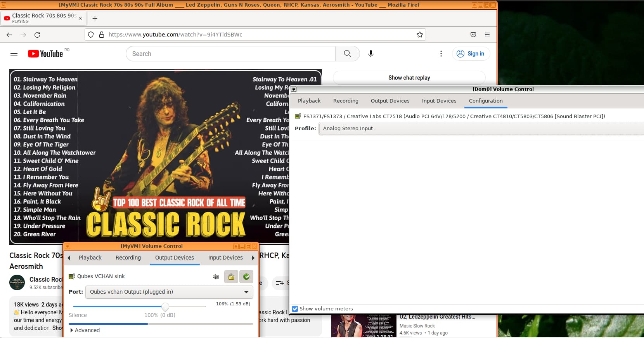The height and width of the screenshot is (338, 644).
Task: Open YouTube guide hamburger menu
Action: (x=14, y=54)
